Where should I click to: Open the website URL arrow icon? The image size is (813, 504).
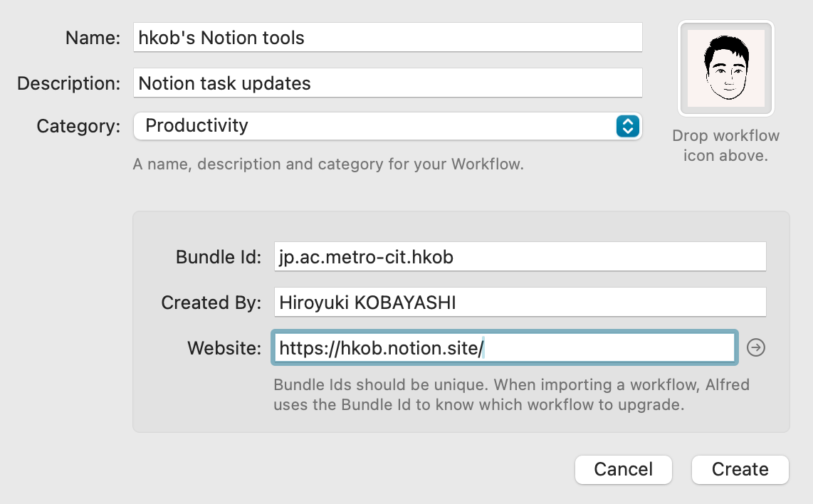756,348
